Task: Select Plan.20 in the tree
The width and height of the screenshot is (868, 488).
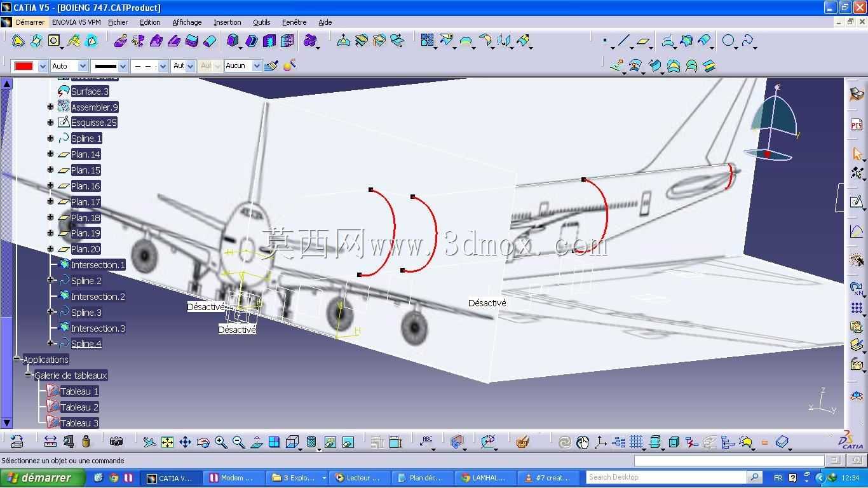Action: [86, 249]
